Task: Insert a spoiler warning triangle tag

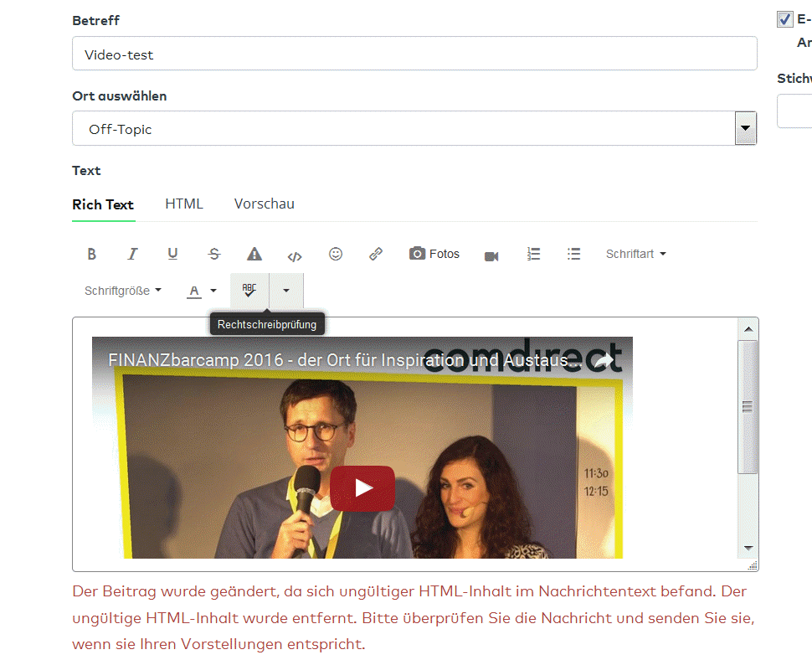Action: 254,254
